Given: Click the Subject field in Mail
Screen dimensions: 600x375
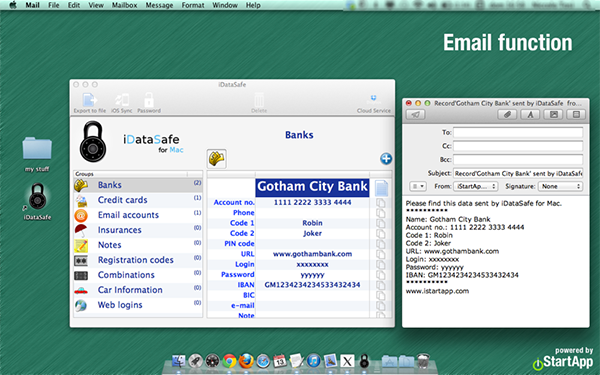Looking at the screenshot, I should (518, 173).
